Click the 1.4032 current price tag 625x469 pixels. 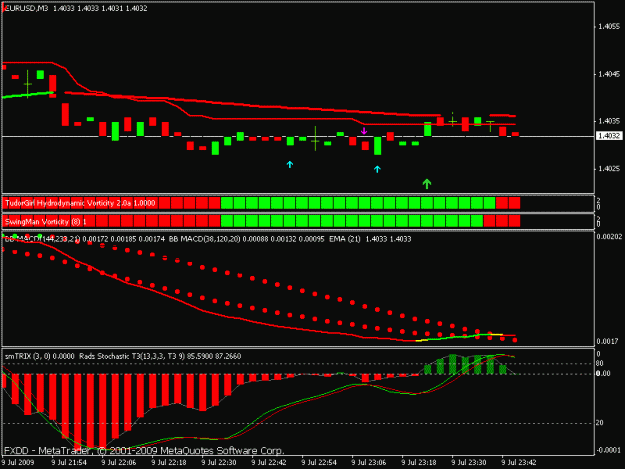[x=609, y=136]
